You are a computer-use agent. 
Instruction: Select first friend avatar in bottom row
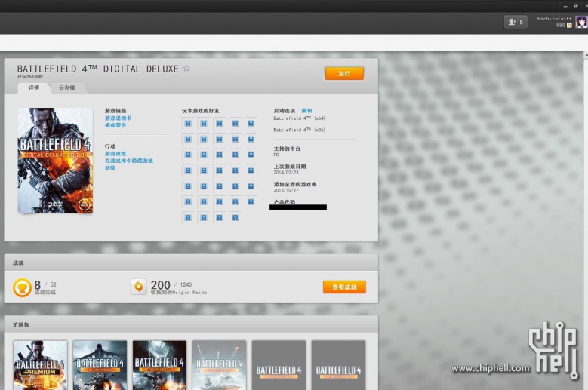(x=188, y=217)
